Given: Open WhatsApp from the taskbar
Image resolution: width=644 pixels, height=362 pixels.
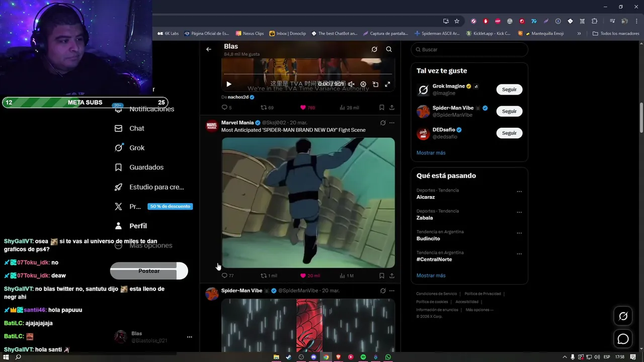Looking at the screenshot, I should coord(388,357).
